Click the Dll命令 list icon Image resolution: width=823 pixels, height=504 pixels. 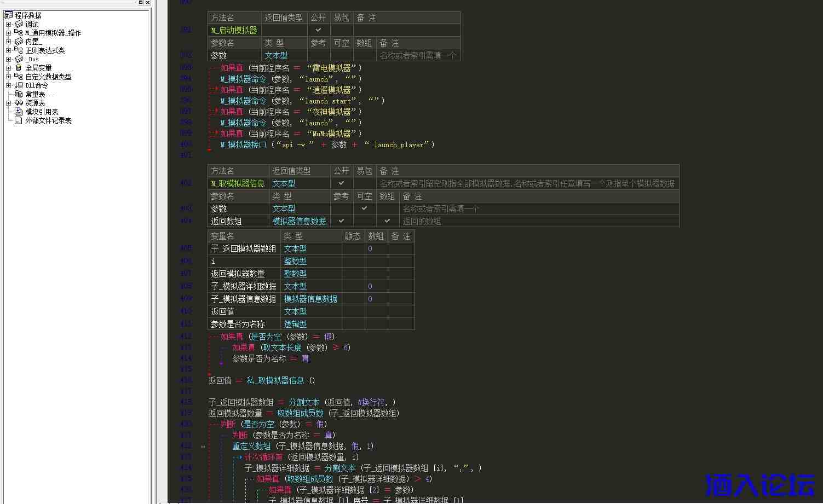(x=19, y=85)
